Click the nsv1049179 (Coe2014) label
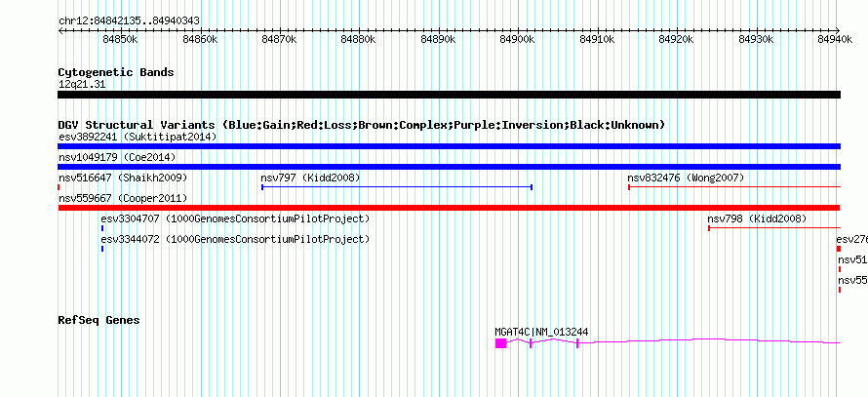Image resolution: width=868 pixels, height=397 pixels. [117, 157]
